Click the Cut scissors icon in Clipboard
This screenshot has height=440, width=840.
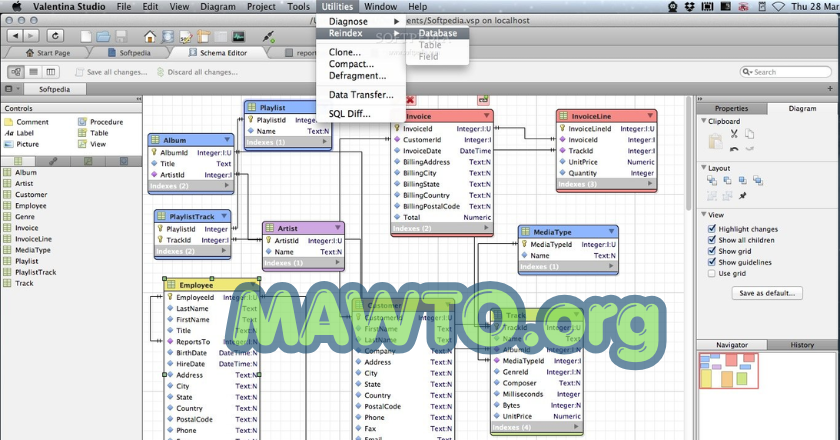[x=734, y=134]
